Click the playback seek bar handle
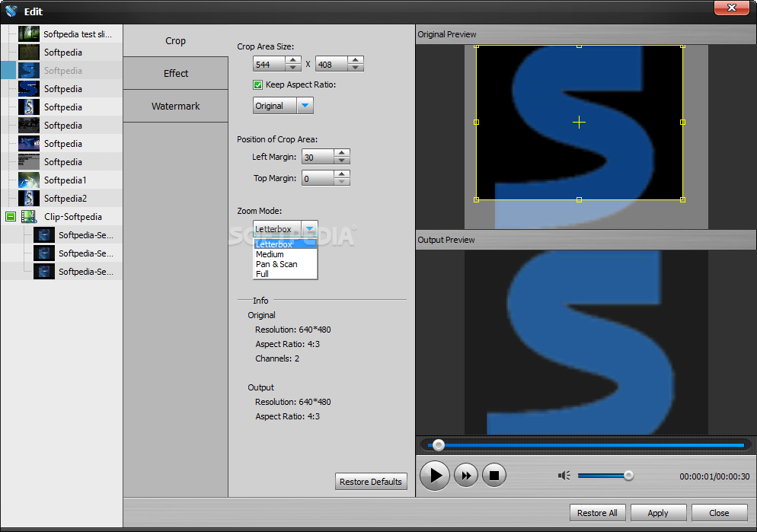The height and width of the screenshot is (532, 757). tap(439, 444)
